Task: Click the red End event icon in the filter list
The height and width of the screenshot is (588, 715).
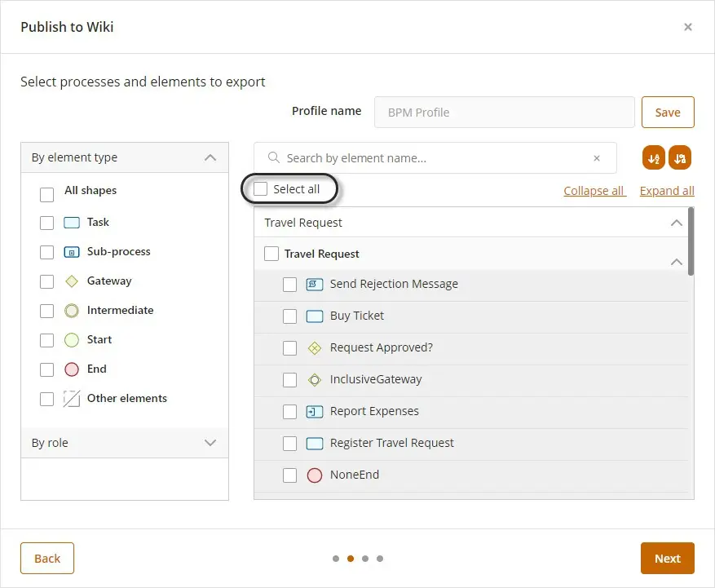Action: pyautogui.click(x=72, y=369)
